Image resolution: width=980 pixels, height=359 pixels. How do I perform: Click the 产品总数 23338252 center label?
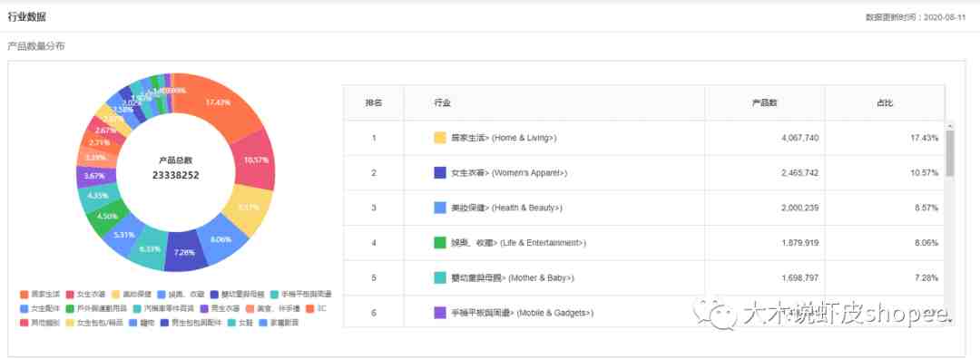click(176, 169)
